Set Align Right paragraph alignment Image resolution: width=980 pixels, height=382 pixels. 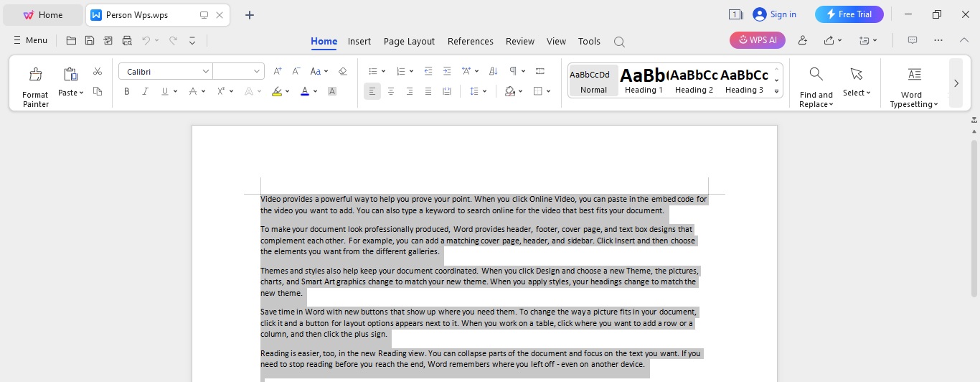pyautogui.click(x=410, y=91)
